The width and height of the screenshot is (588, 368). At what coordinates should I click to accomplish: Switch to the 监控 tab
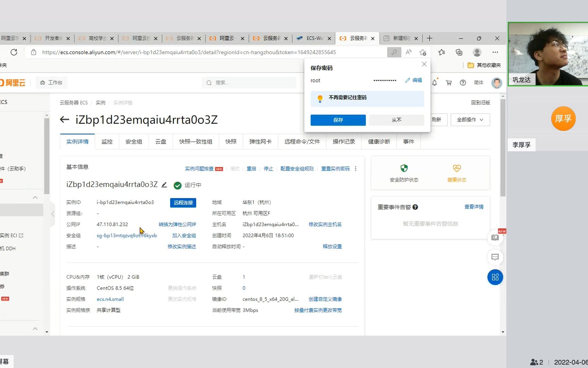(107, 141)
